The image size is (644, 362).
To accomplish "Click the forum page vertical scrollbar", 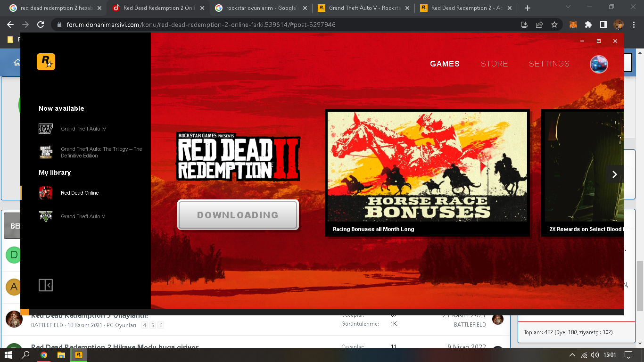I will click(640, 286).
